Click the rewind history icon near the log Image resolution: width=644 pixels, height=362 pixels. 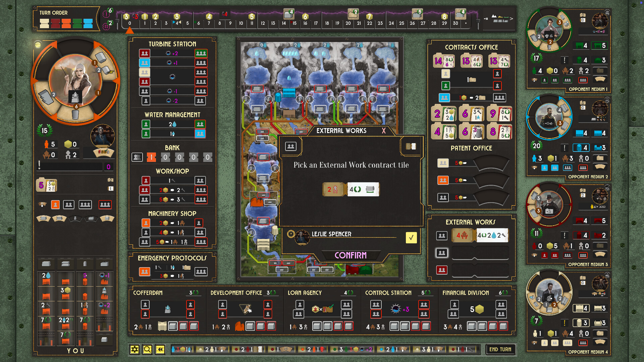160,349
